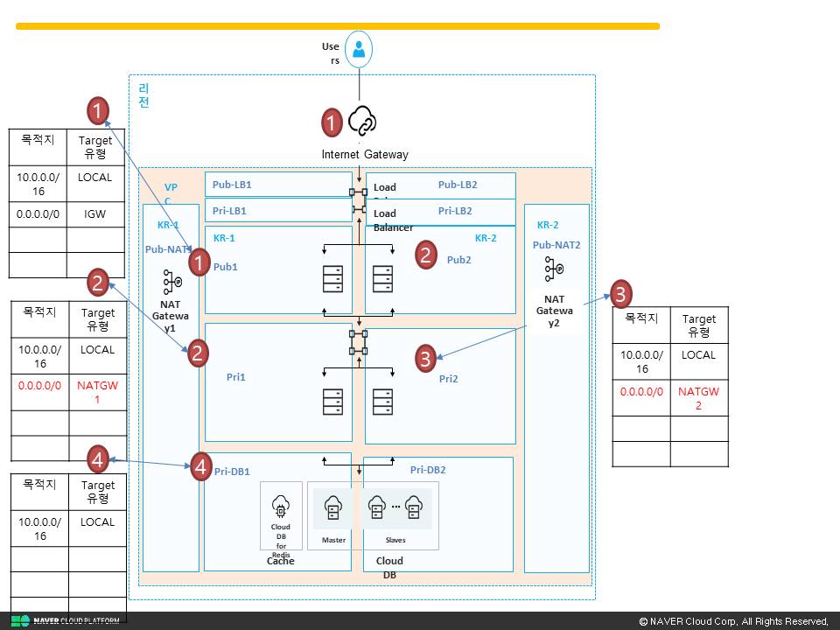Screen dimensions: 840x630
Task: Click the NAT Gateway2 icon
Action: [554, 269]
